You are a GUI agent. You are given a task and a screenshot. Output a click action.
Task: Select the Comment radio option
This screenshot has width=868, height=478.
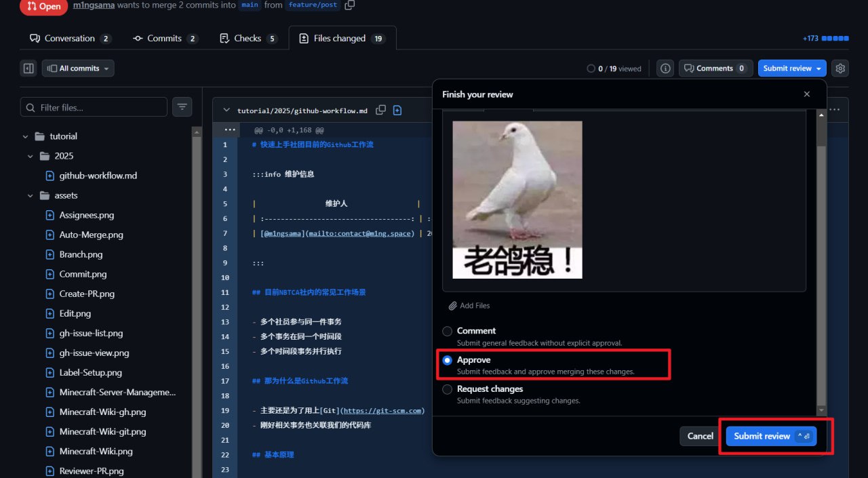447,331
